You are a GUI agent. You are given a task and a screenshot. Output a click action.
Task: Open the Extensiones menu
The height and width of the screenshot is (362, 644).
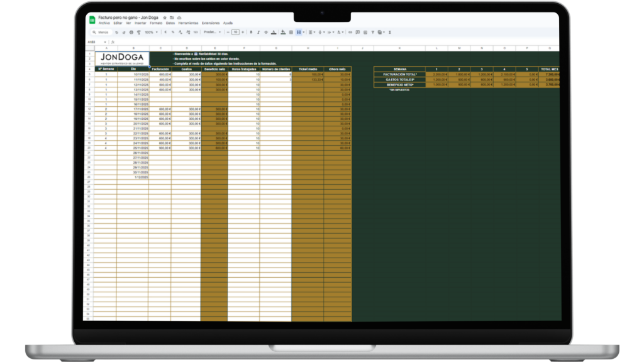click(211, 23)
